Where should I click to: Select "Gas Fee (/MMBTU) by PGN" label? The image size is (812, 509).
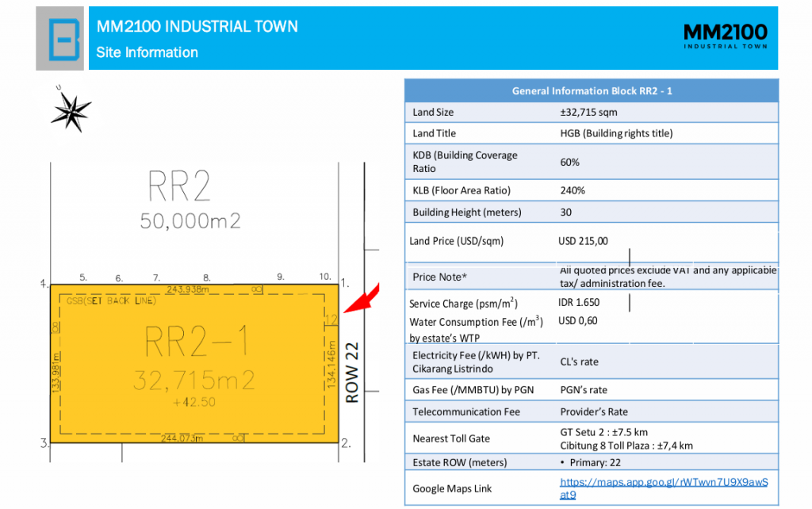click(x=473, y=390)
